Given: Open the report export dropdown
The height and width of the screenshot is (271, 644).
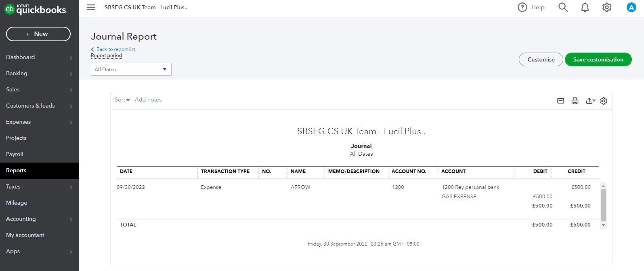Looking at the screenshot, I should (x=590, y=101).
